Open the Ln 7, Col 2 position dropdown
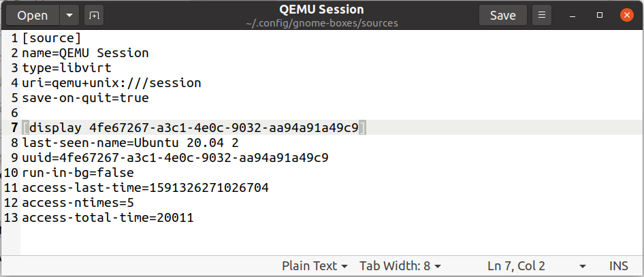 [x=582, y=265]
